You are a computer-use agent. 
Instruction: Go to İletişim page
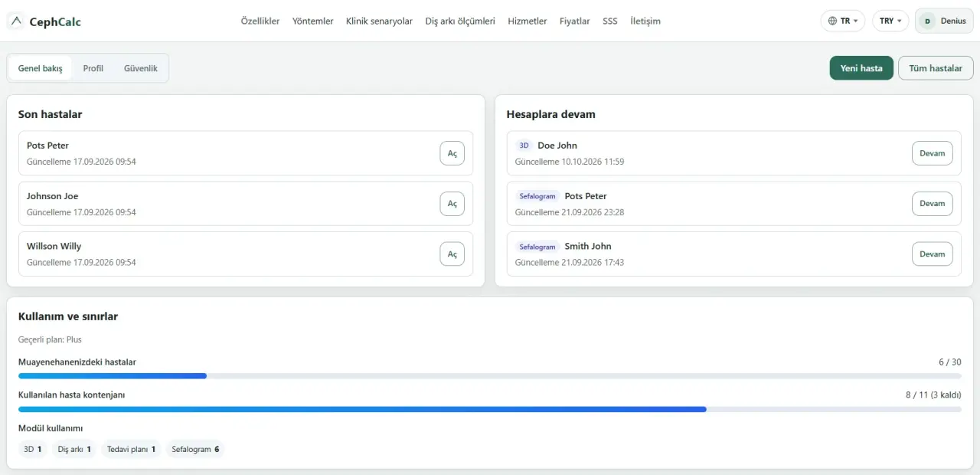pos(645,21)
